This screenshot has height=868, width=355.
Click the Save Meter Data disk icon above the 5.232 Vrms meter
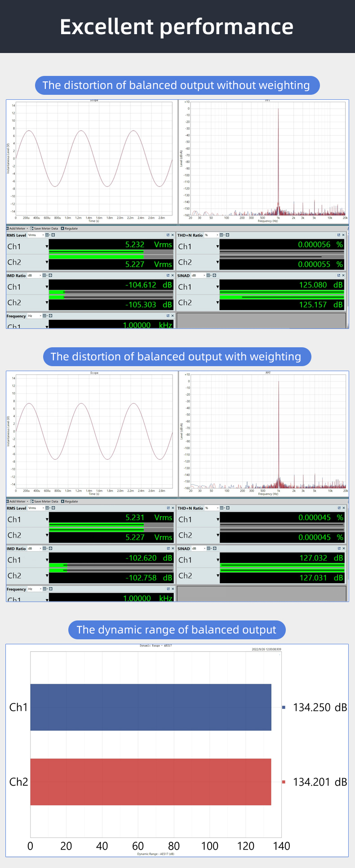click(x=32, y=229)
